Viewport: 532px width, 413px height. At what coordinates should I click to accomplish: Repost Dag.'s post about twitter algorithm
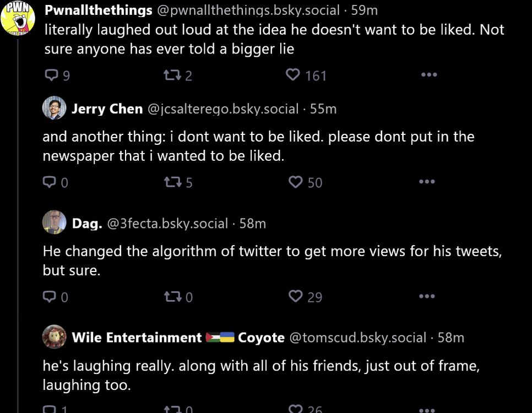tap(172, 297)
